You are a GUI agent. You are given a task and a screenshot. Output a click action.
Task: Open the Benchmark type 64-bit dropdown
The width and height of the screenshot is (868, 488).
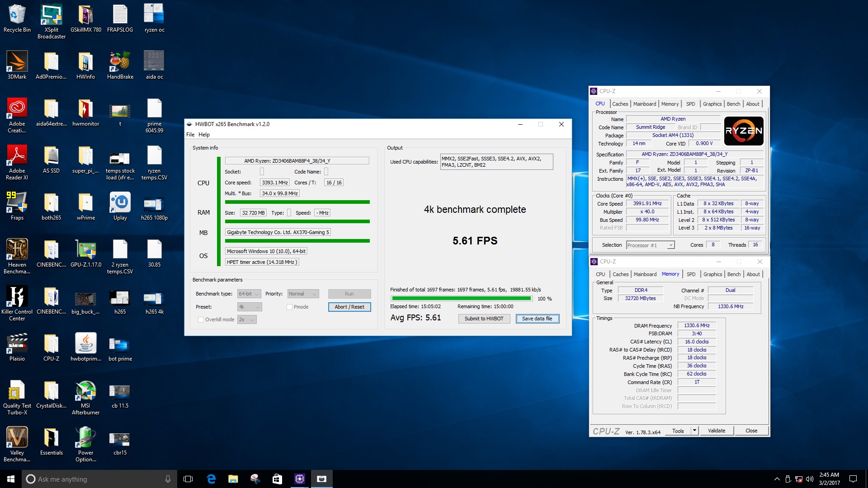(249, 294)
